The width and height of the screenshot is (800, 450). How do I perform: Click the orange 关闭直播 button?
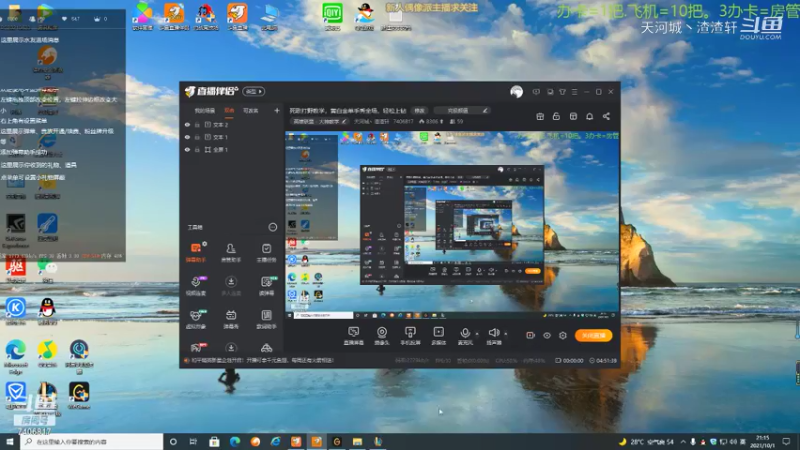[x=593, y=335]
